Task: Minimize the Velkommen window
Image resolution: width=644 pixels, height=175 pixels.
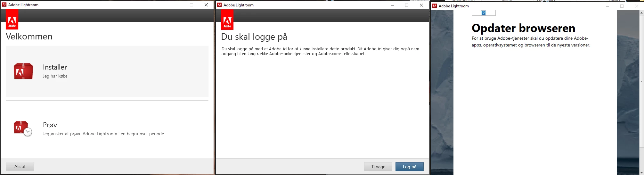Action: tap(177, 5)
